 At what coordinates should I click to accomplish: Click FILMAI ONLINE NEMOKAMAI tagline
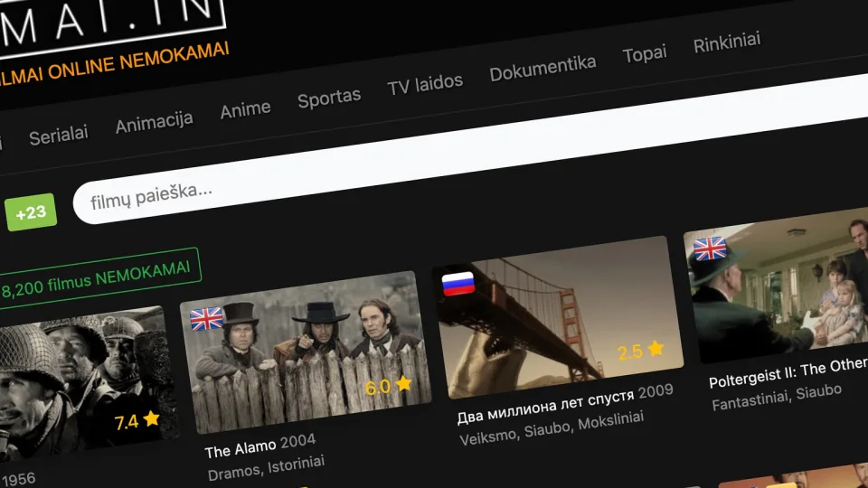point(114,65)
